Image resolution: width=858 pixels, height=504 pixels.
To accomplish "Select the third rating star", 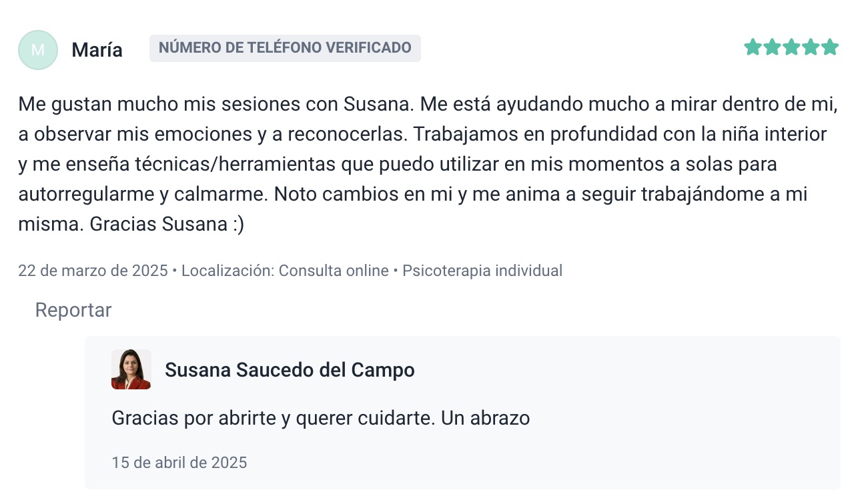I will pos(791,47).
